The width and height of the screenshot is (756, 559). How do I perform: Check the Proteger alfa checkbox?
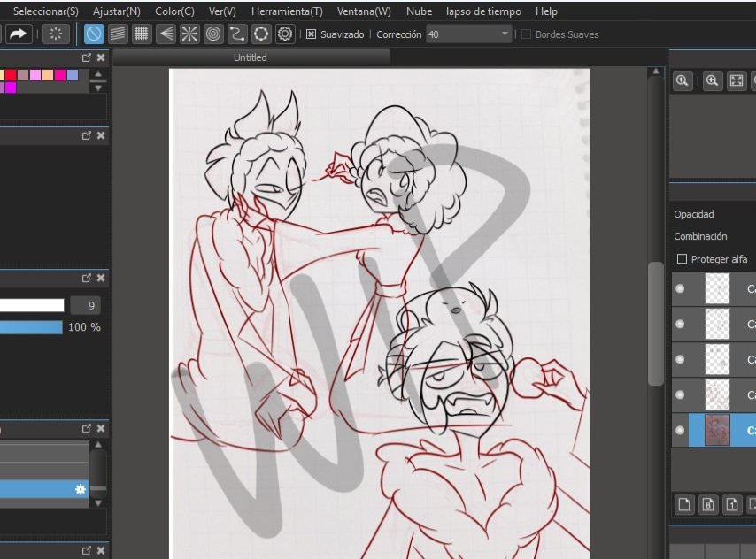click(x=682, y=259)
